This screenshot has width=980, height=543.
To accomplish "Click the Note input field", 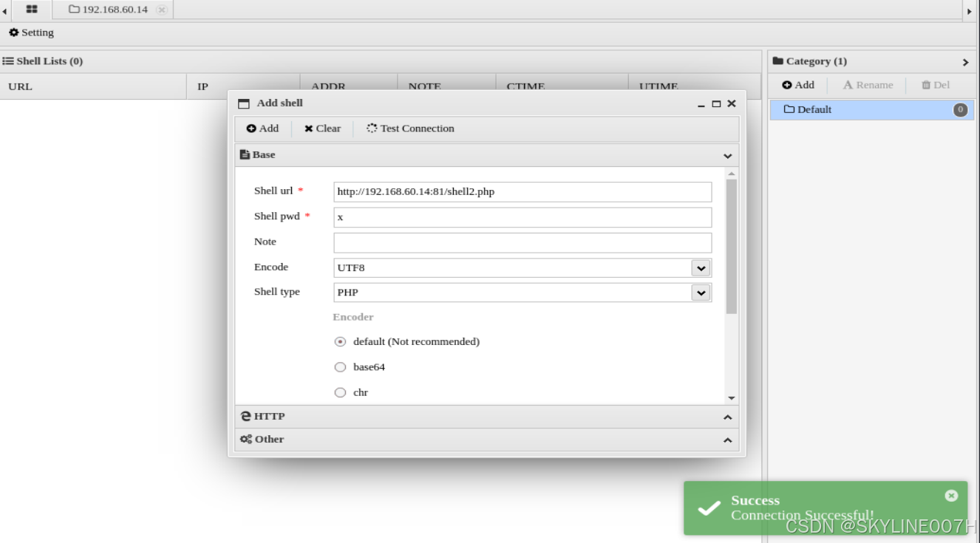I will (521, 242).
